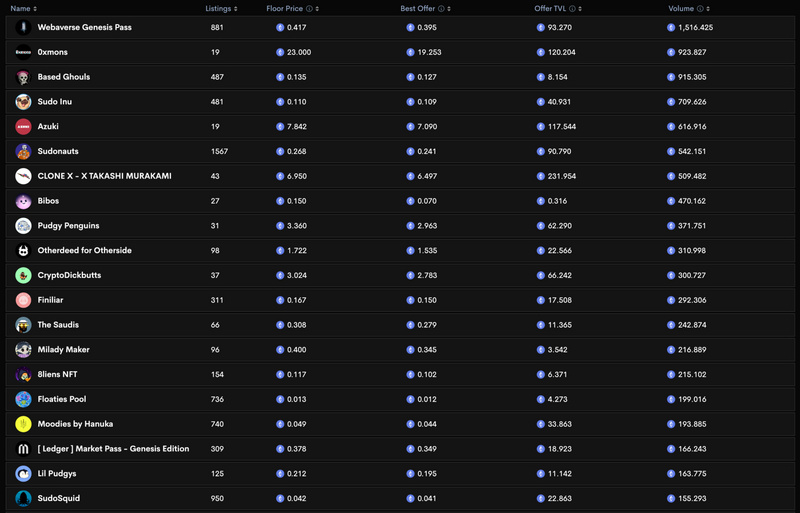Click the CryptoDickbutts collection name

[x=69, y=275]
